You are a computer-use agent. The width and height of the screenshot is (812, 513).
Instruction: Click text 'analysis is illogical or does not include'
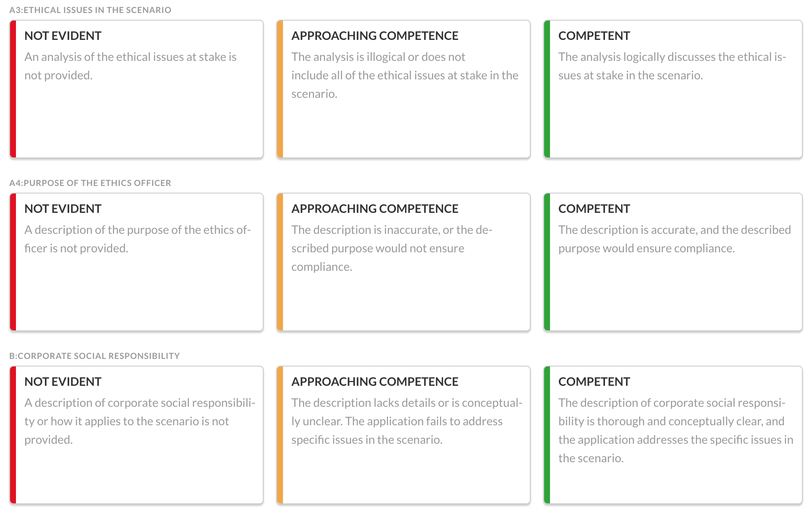click(x=378, y=66)
